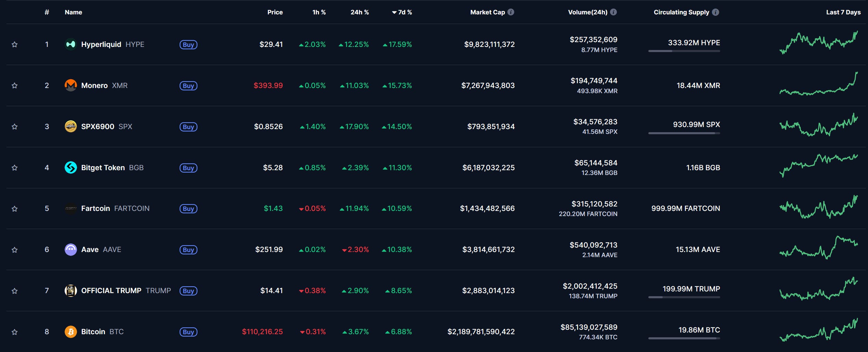Click Bitcoin volume $85,139,027,589
Image resolution: width=868 pixels, height=352 pixels.
coord(589,327)
